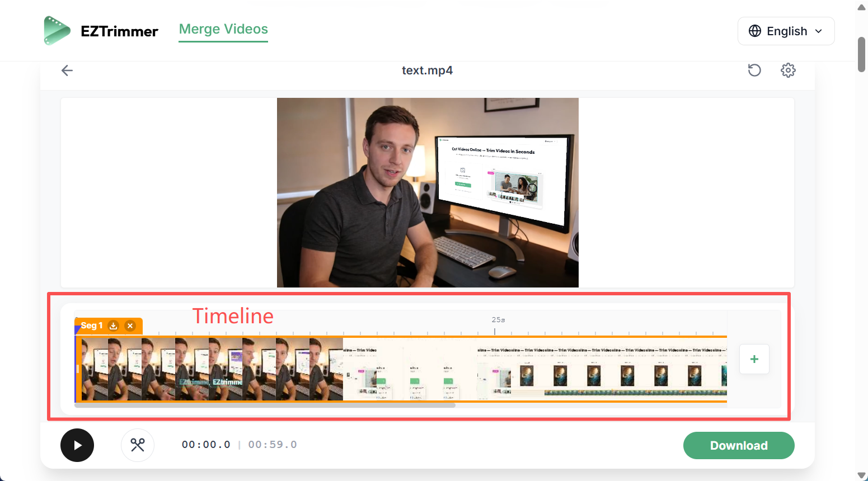868x481 pixels.
Task: Open the English language dropdown
Action: (786, 31)
